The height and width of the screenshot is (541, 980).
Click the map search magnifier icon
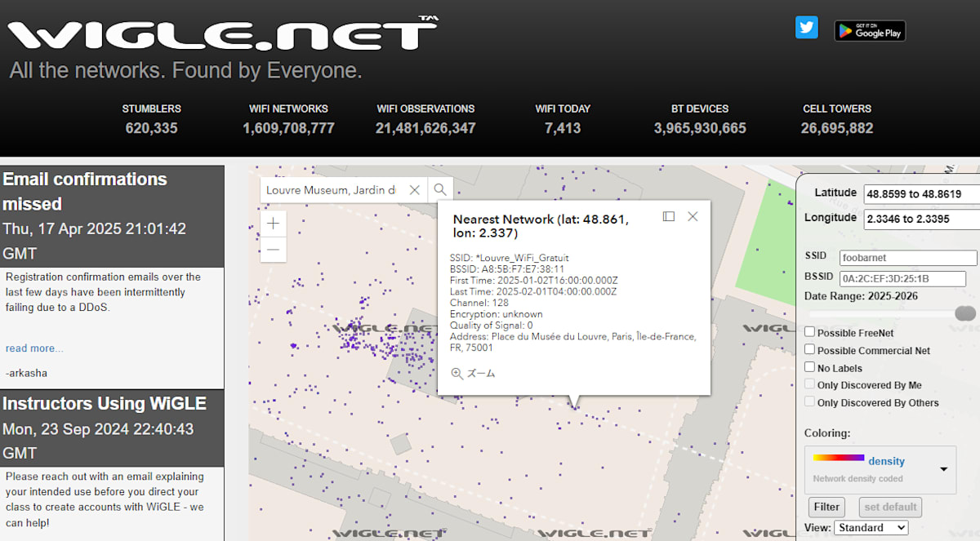440,189
